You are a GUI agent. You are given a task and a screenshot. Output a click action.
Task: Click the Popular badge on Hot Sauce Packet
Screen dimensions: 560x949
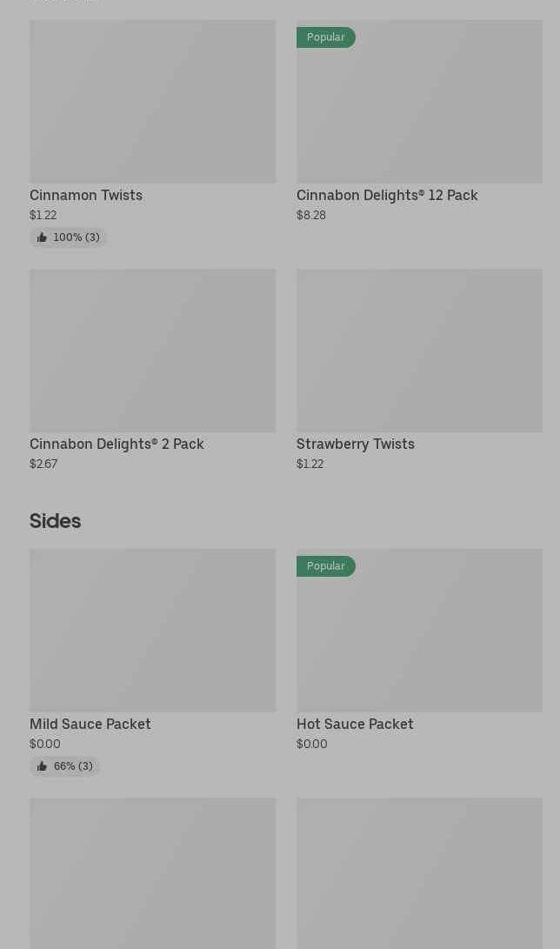[325, 566]
